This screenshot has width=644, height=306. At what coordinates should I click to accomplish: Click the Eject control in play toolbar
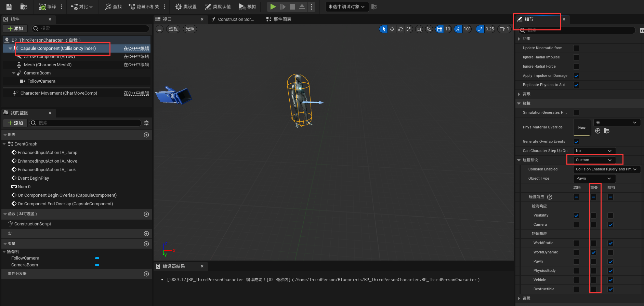coord(302,6)
